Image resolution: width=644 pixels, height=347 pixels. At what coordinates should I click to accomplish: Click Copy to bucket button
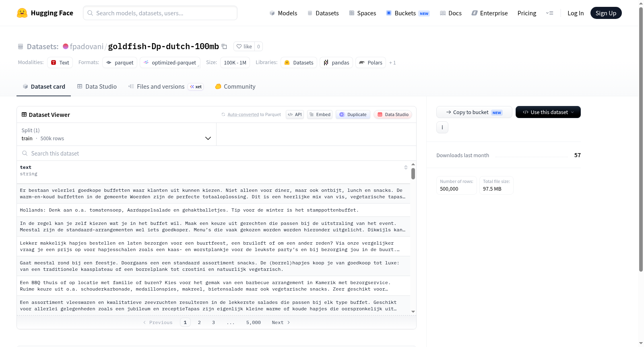[474, 112]
